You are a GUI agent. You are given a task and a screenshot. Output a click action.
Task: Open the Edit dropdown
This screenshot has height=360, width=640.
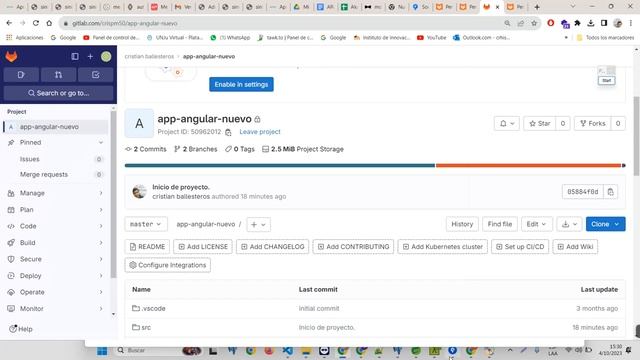536,224
